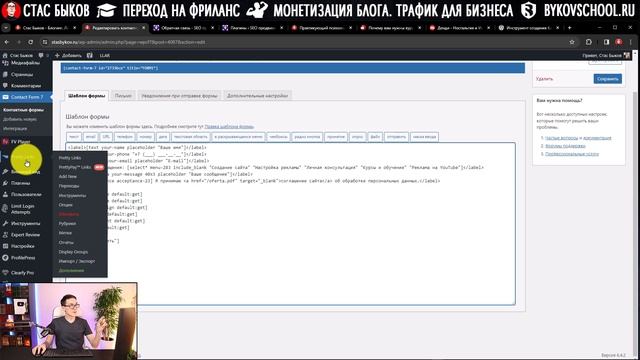Viewport: 640px width, 360px height.
Task: Go back with the browser back arrow
Action: 7,42
